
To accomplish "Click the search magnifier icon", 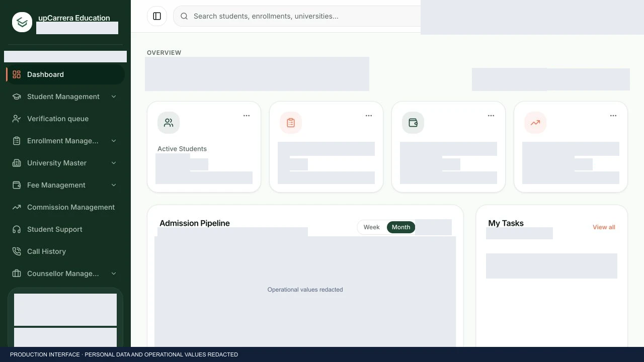I will click(x=184, y=16).
